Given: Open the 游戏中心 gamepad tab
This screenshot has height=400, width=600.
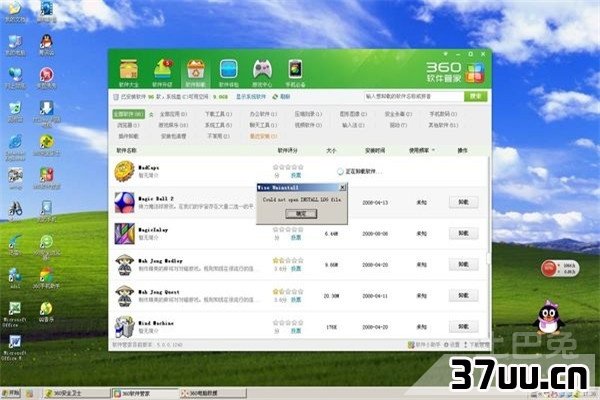Looking at the screenshot, I should coord(262,73).
